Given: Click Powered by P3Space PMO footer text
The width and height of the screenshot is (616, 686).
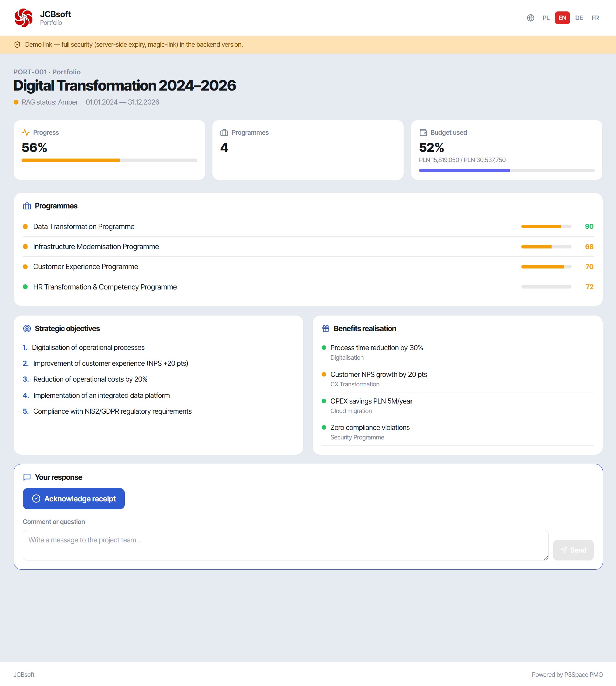Looking at the screenshot, I should click(567, 675).
